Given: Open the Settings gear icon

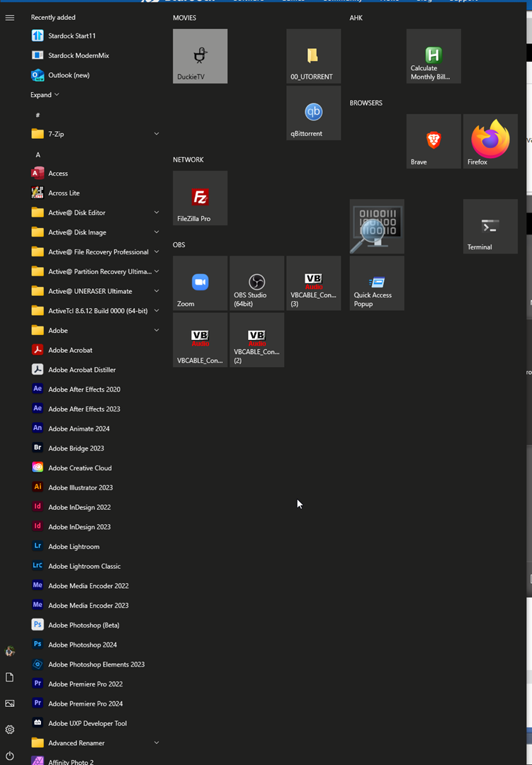Looking at the screenshot, I should 10,730.
